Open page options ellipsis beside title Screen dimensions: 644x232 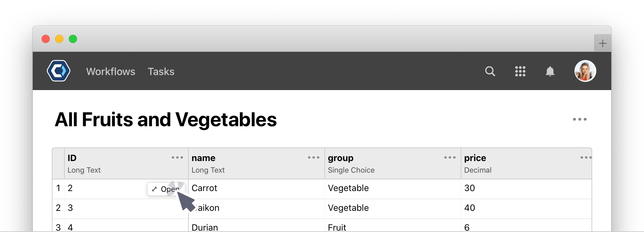point(580,119)
